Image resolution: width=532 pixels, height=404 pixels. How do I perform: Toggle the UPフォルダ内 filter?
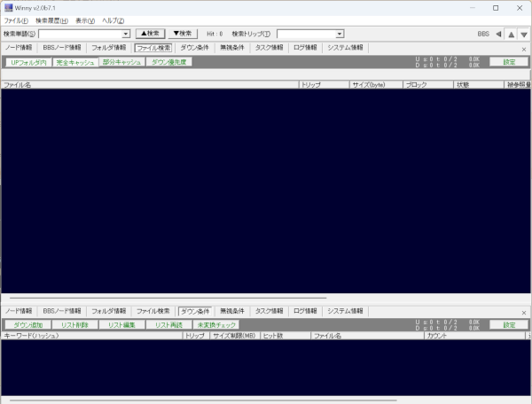29,62
